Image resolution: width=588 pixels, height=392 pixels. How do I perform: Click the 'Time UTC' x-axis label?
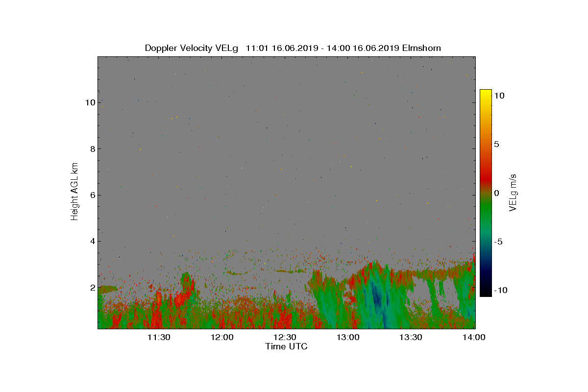point(286,346)
